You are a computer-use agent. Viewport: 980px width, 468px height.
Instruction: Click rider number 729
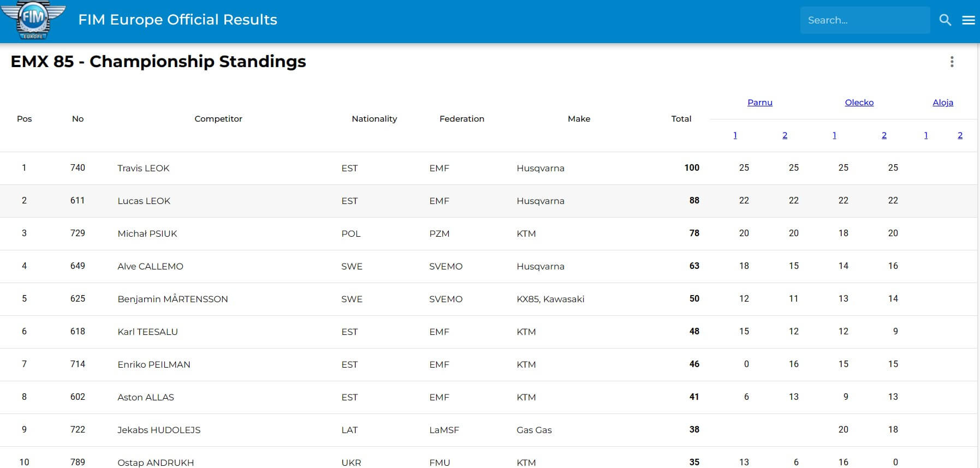tap(78, 233)
